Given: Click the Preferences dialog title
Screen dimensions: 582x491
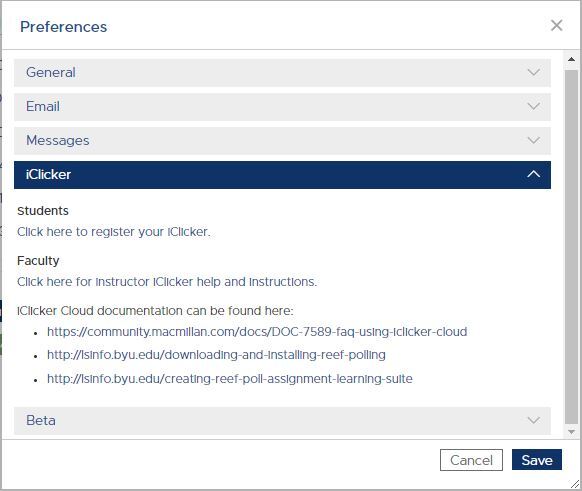Looking at the screenshot, I should click(x=63, y=27).
